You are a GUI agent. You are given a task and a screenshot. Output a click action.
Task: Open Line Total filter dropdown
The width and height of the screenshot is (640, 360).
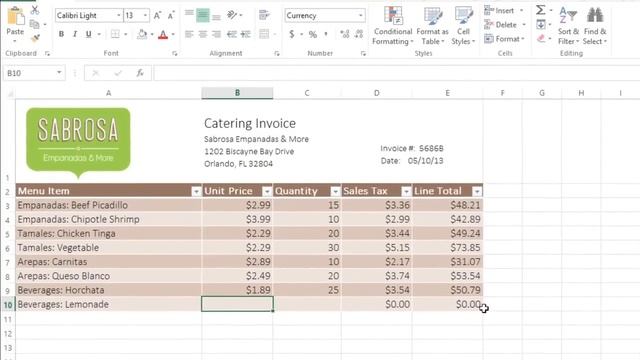[477, 191]
